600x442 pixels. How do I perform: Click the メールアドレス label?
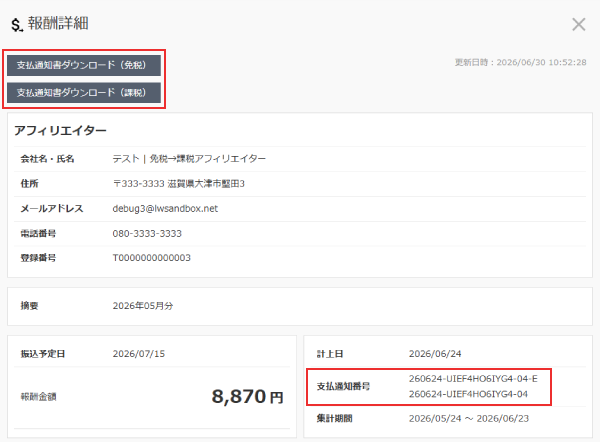(52, 209)
